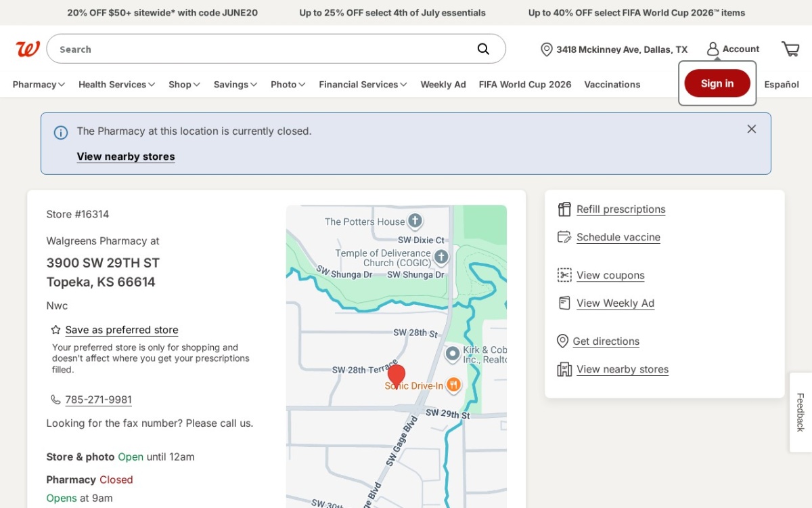Screen dimensions: 812x508
Task: Click the nearby stores building icon
Action: click(x=564, y=369)
